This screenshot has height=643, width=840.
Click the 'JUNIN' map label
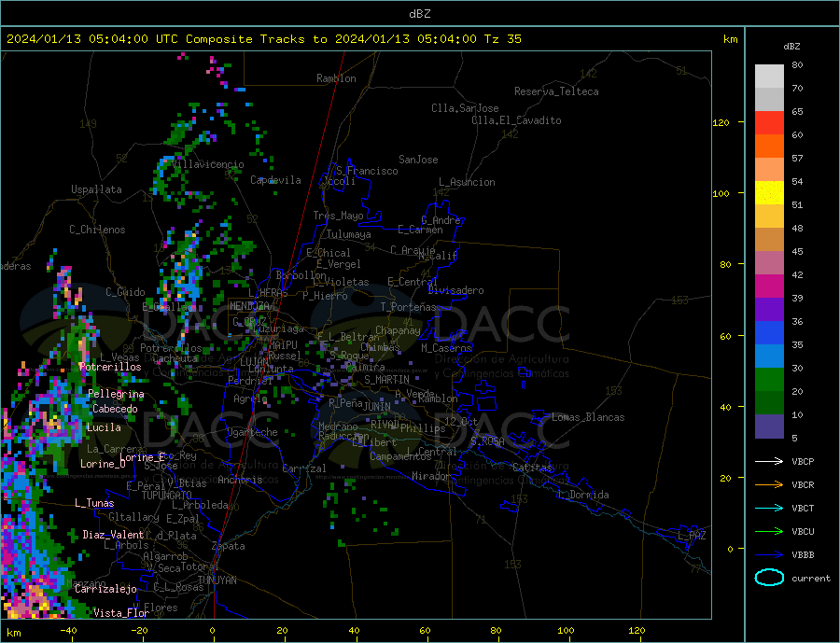[x=377, y=407]
